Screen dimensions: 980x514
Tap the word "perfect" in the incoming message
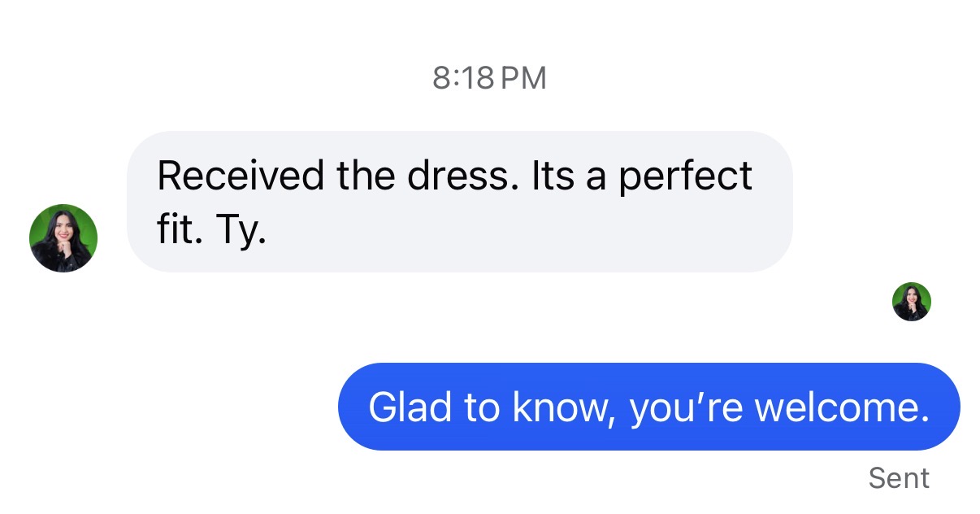[686, 177]
